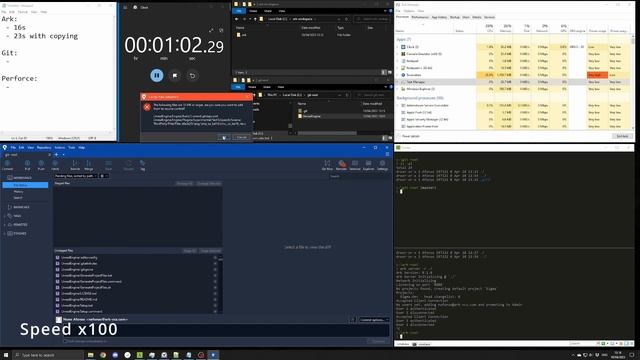The image size is (640, 360).
Task: Open the Pending files sort dropdown
Action: pyautogui.click(x=76, y=176)
